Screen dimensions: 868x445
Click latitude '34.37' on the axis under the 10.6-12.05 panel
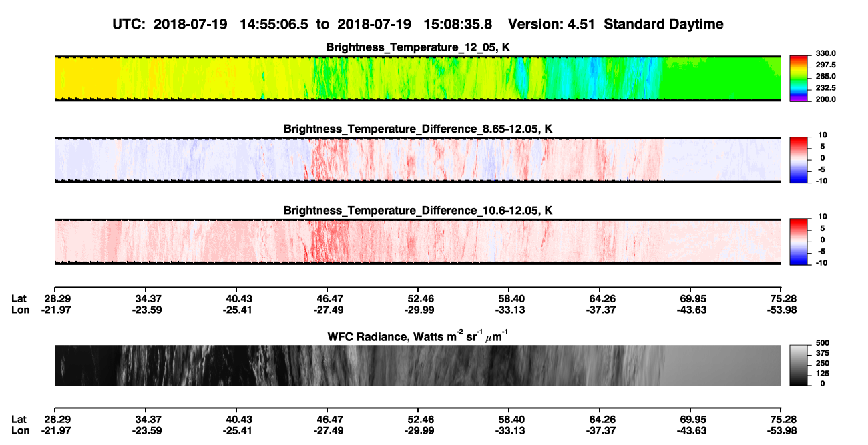[148, 299]
